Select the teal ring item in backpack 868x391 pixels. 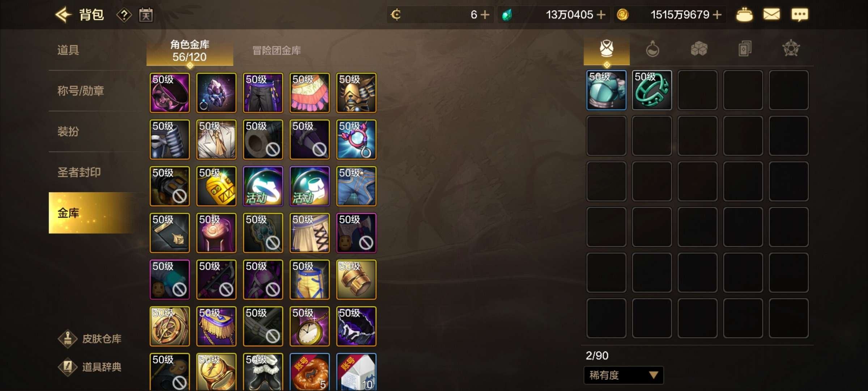click(652, 90)
